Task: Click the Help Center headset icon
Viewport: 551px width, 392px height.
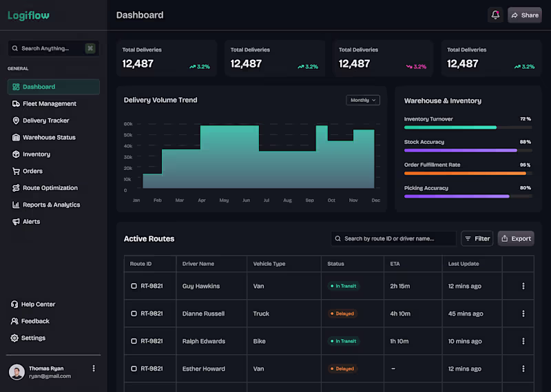Action: click(x=14, y=304)
